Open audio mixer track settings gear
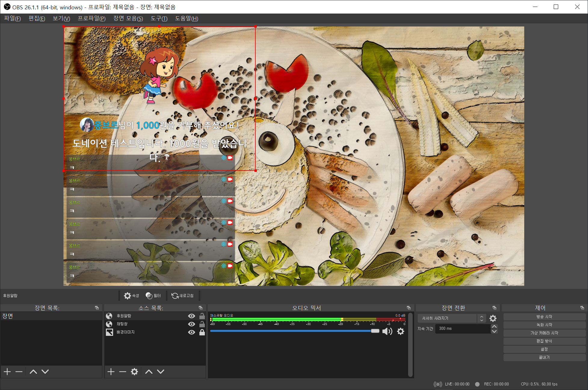 point(401,331)
